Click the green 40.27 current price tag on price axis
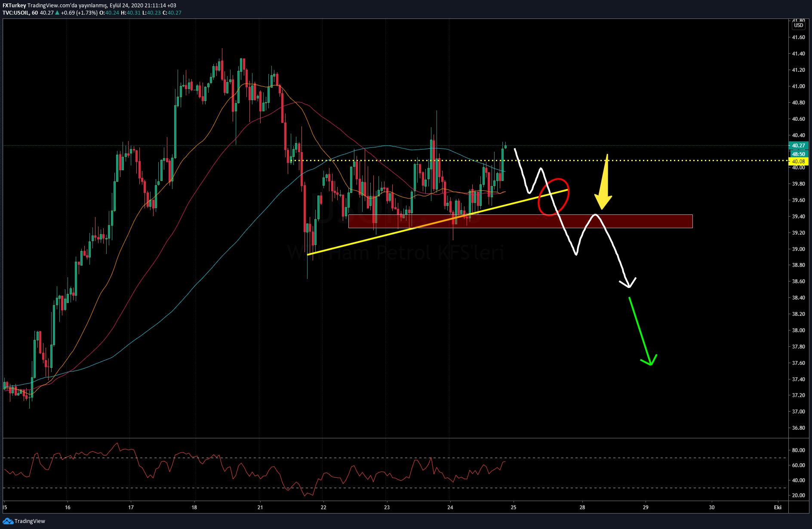This screenshot has width=812, height=529. 798,146
